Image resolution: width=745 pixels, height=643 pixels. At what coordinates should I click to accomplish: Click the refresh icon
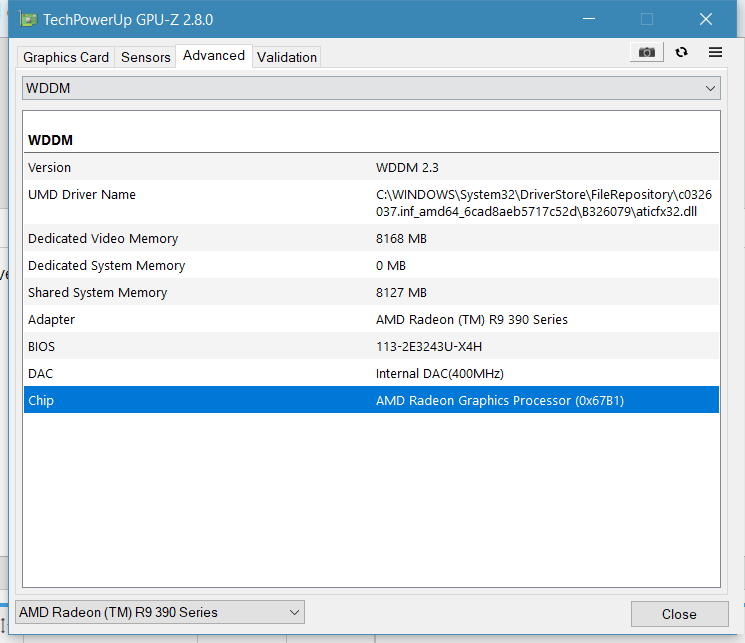(682, 52)
